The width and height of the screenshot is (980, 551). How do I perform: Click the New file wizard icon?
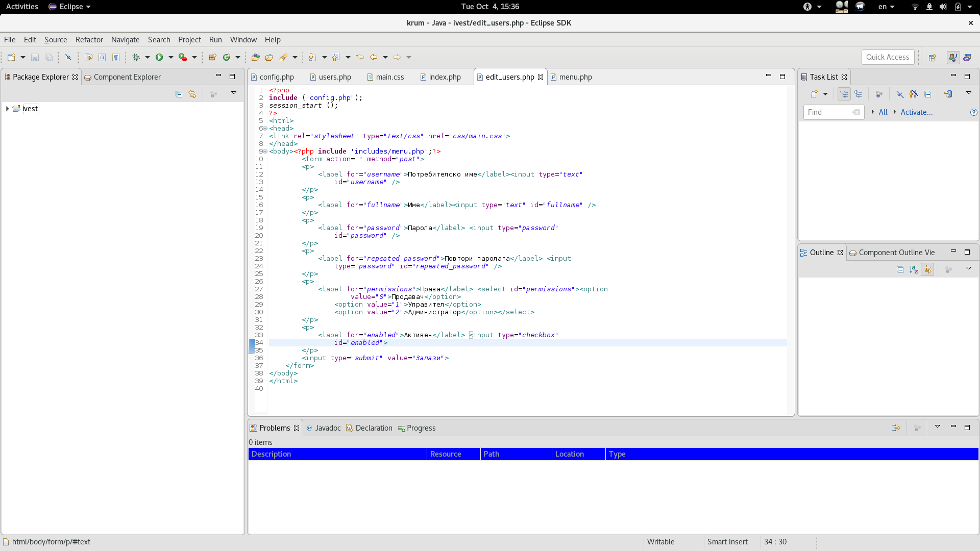(x=11, y=57)
